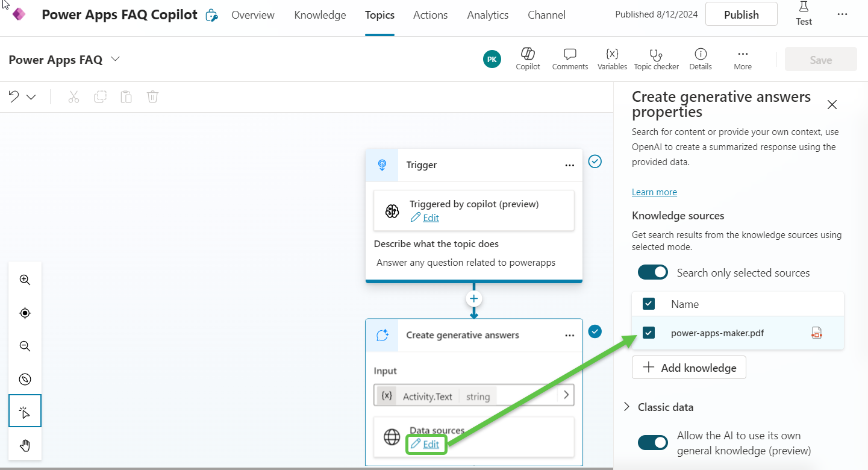
Task: Select the zoom out tool
Action: click(25, 346)
